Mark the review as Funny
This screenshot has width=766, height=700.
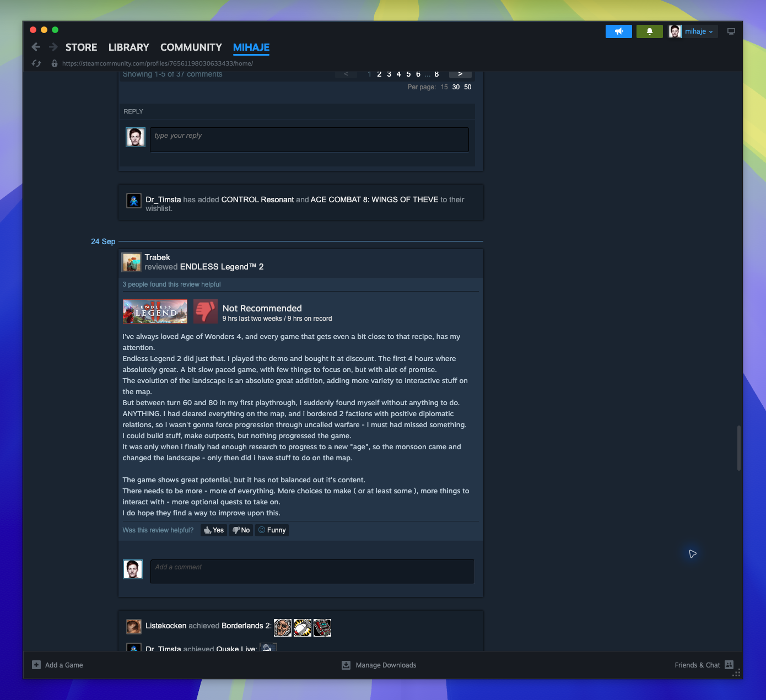(272, 530)
